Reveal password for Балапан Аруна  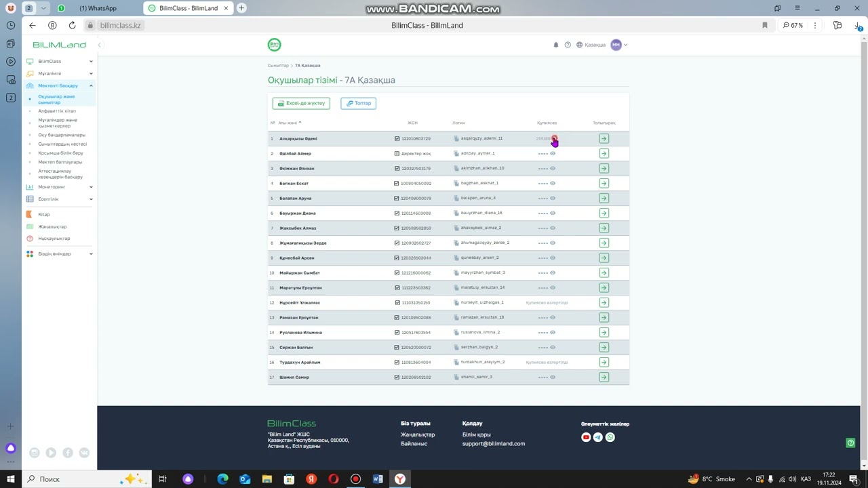coord(553,198)
